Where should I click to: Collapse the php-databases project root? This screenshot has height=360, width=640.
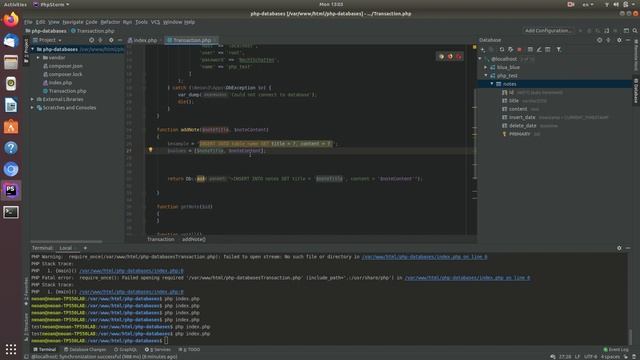click(33, 49)
